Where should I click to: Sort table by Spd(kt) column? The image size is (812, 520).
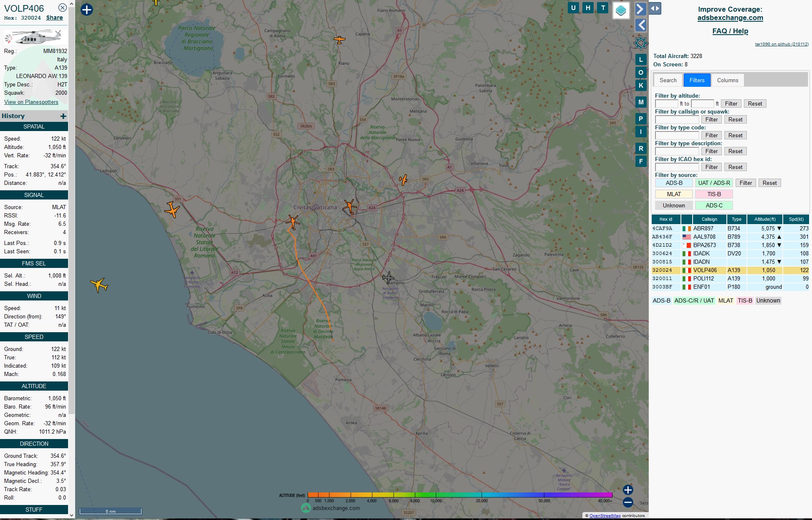click(x=796, y=219)
